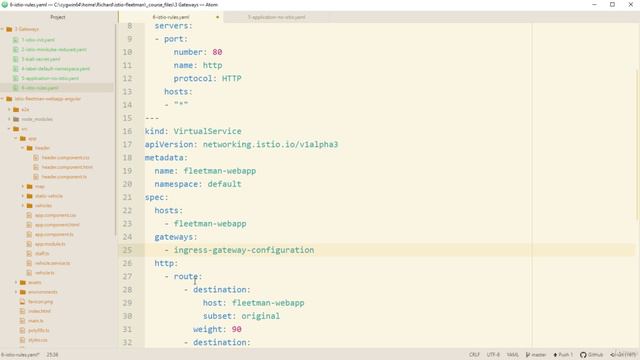Expand the assets folder

coord(16,282)
